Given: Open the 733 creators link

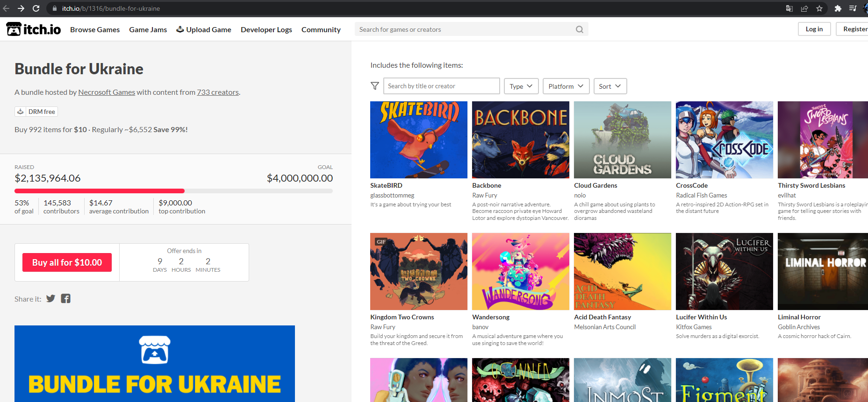Looking at the screenshot, I should (218, 92).
